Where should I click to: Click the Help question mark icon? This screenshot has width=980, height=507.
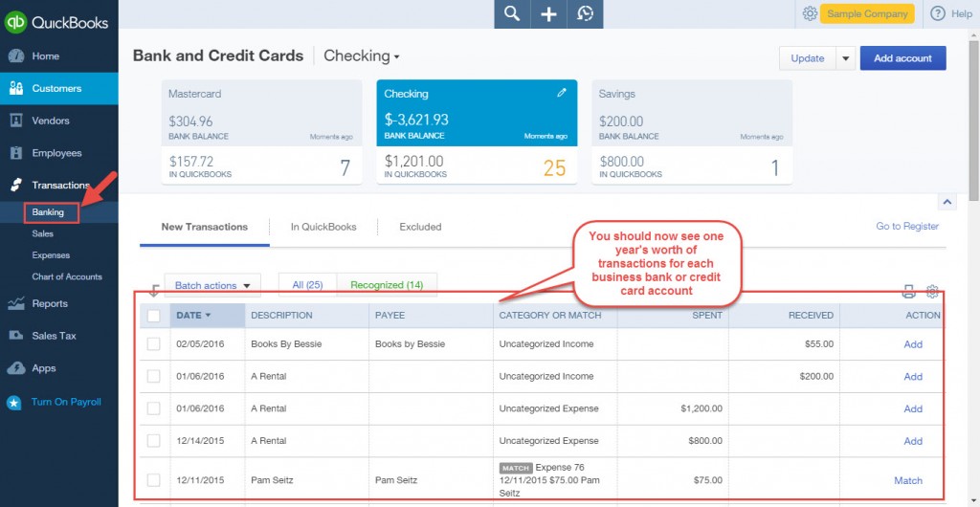[x=938, y=13]
